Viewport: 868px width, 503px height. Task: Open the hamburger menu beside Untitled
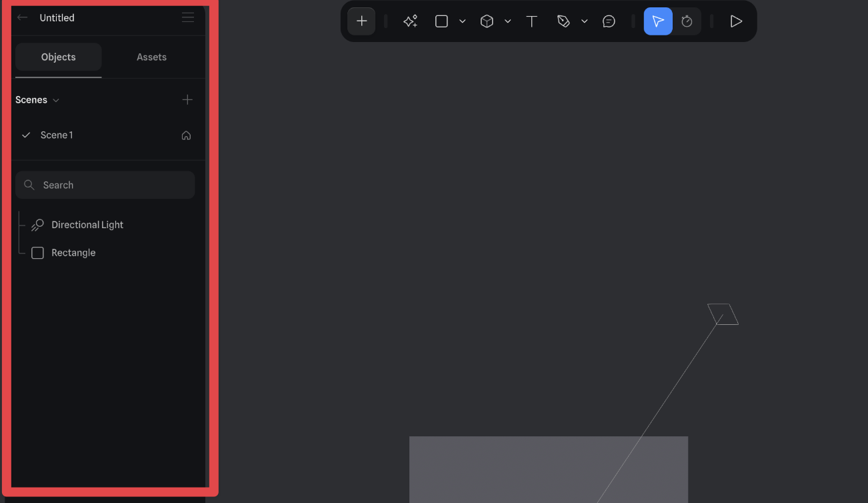tap(188, 17)
